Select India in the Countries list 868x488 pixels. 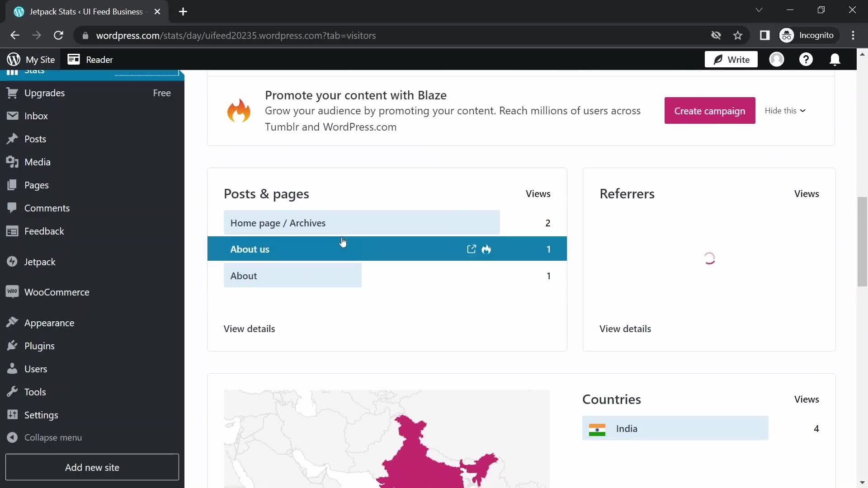tap(700, 428)
